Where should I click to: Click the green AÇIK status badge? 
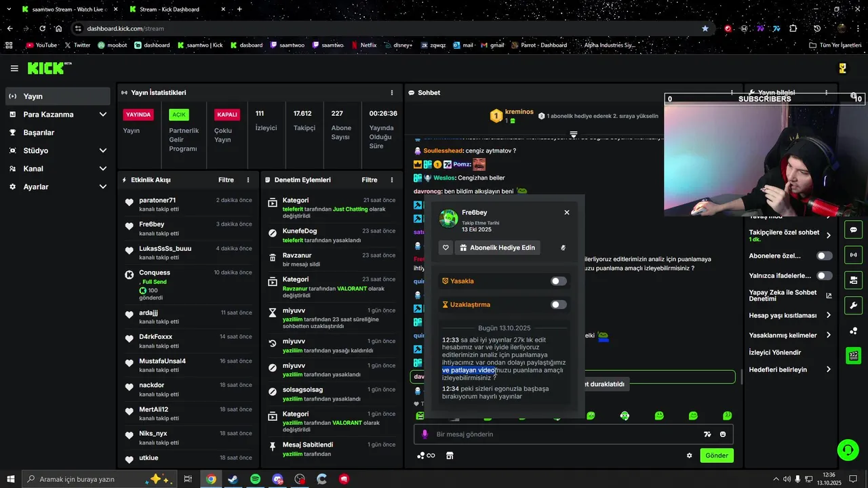179,115
